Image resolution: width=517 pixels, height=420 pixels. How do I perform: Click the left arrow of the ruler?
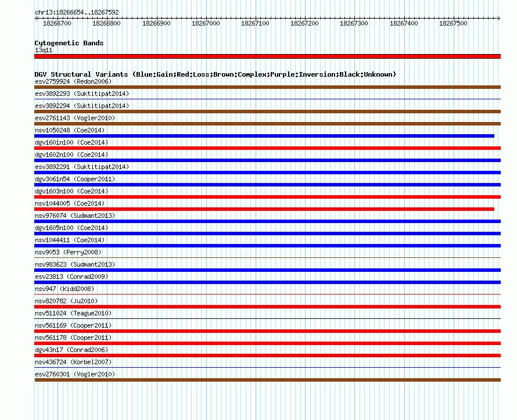pos(36,19)
